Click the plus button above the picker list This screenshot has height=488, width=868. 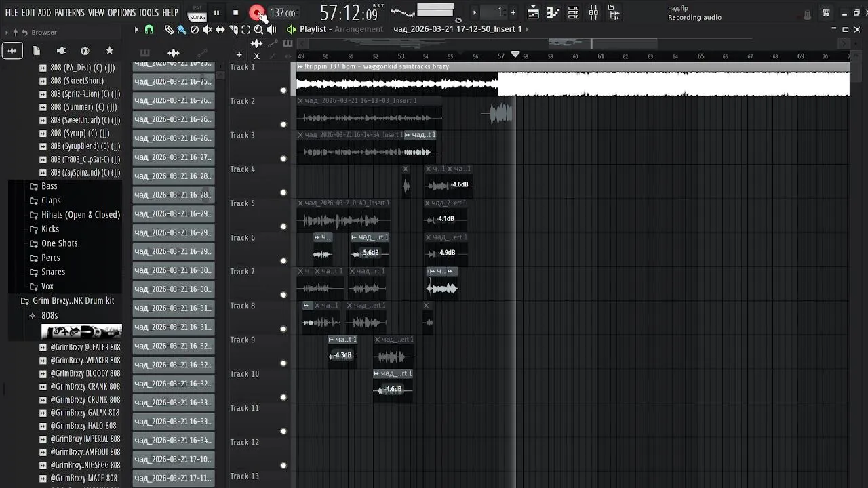pos(239,54)
